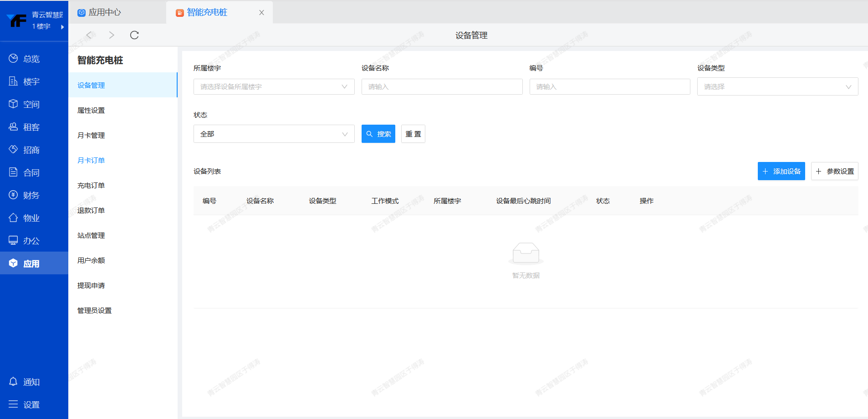Select the 空间 space cube icon
The width and height of the screenshot is (868, 419).
click(13, 104)
